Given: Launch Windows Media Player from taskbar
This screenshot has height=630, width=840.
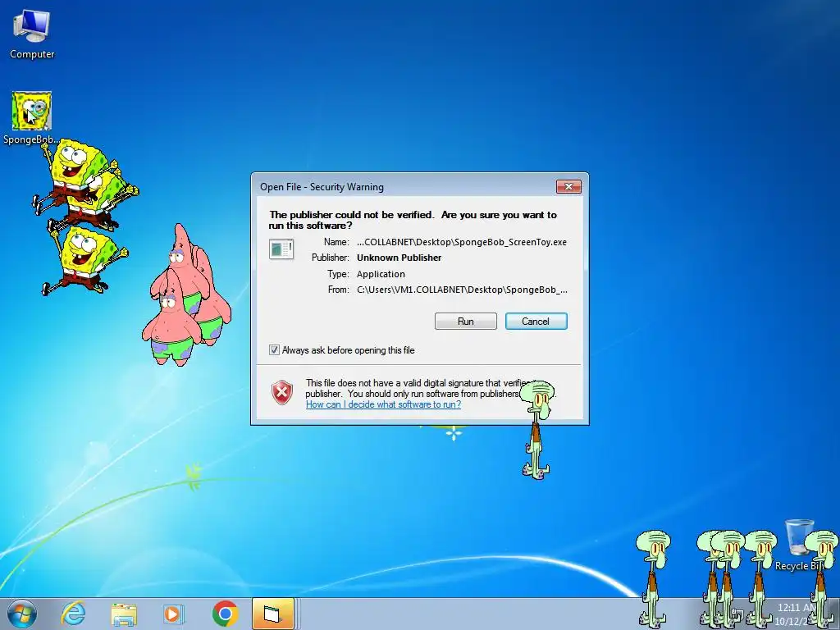Looking at the screenshot, I should click(x=173, y=614).
